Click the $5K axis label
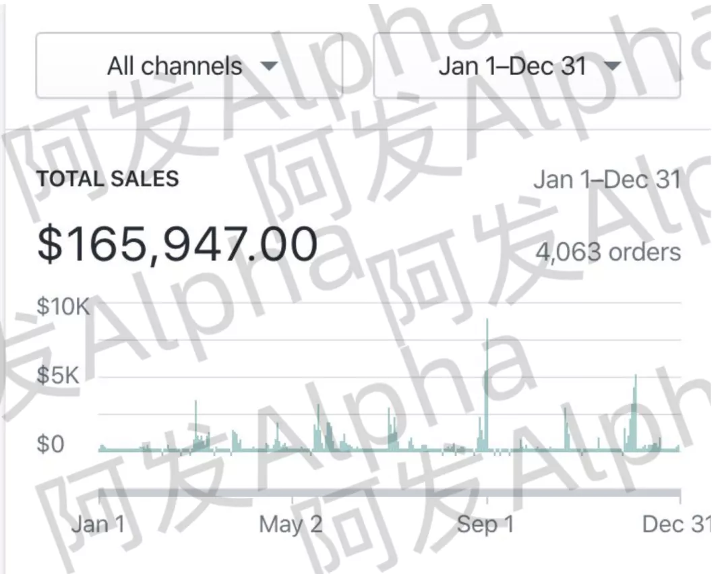Screen dimensions: 728x574 coord(57,376)
